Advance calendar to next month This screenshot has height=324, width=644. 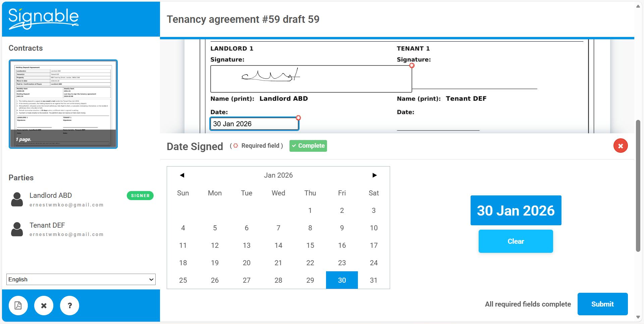pos(374,175)
